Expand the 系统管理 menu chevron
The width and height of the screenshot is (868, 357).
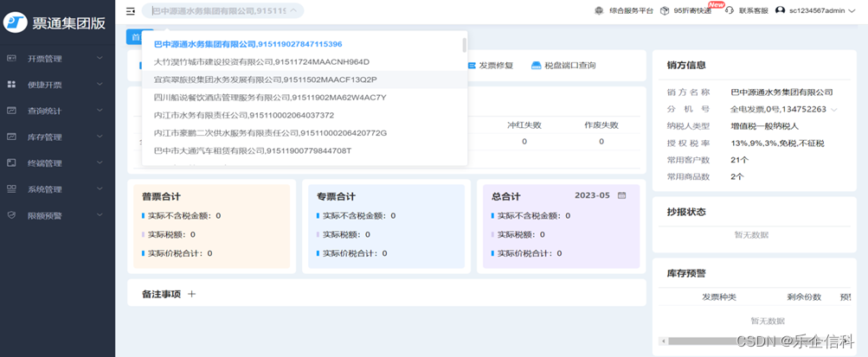[100, 188]
